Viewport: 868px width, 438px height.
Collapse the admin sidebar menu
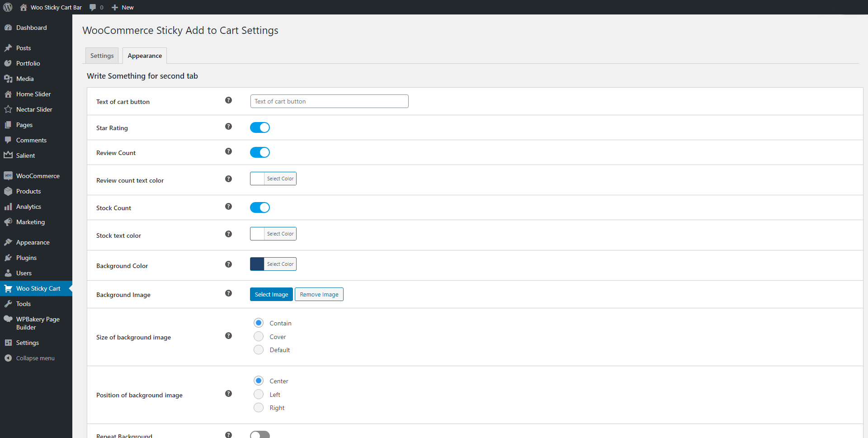click(x=35, y=358)
